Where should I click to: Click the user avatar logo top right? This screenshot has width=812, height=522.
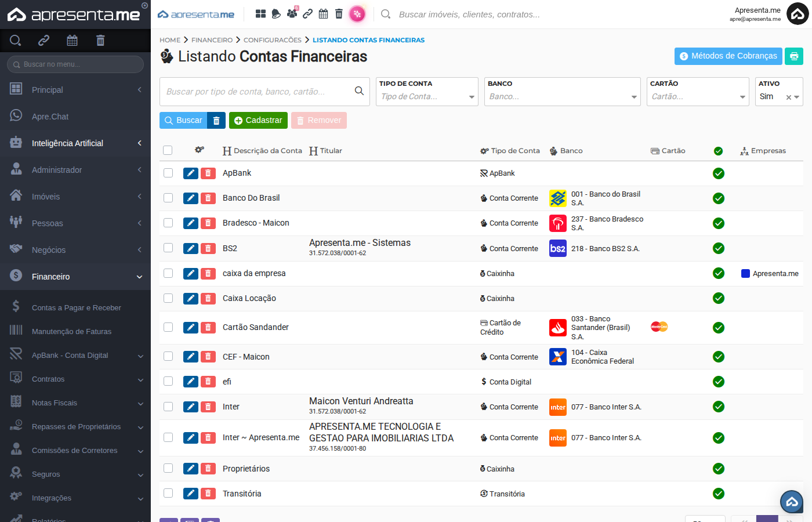click(797, 14)
